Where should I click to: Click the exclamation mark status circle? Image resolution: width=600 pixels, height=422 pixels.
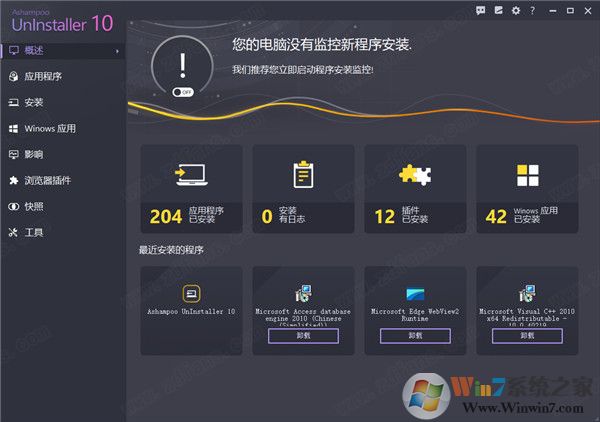click(183, 66)
